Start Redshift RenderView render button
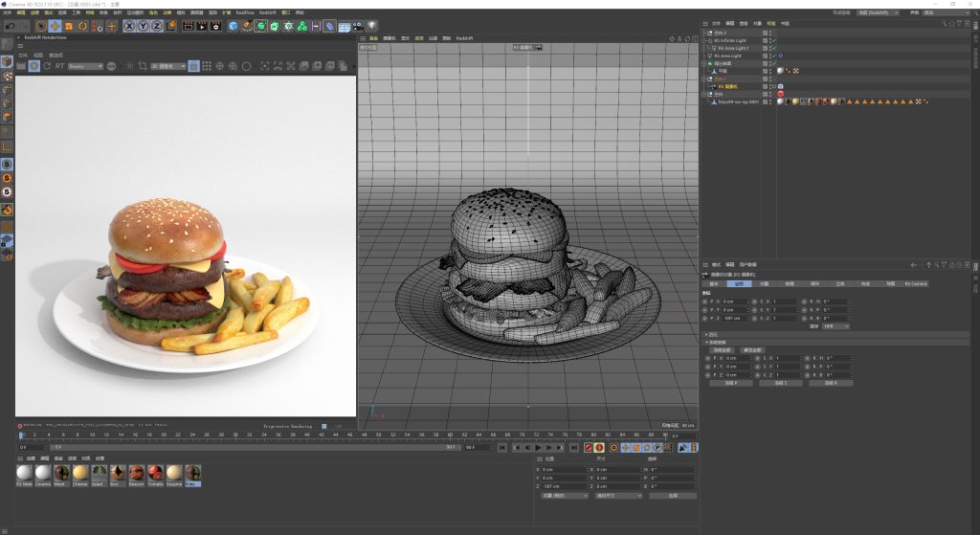This screenshot has width=980, height=535. pos(33,66)
